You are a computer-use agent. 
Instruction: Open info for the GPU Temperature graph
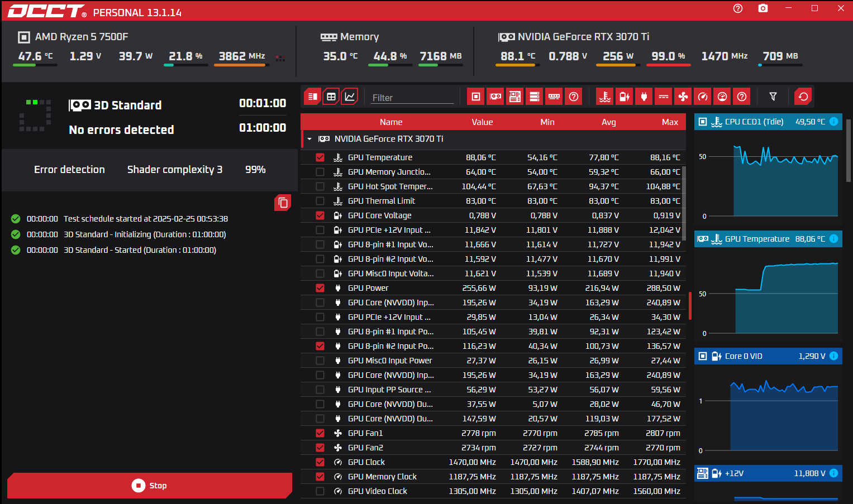(834, 239)
